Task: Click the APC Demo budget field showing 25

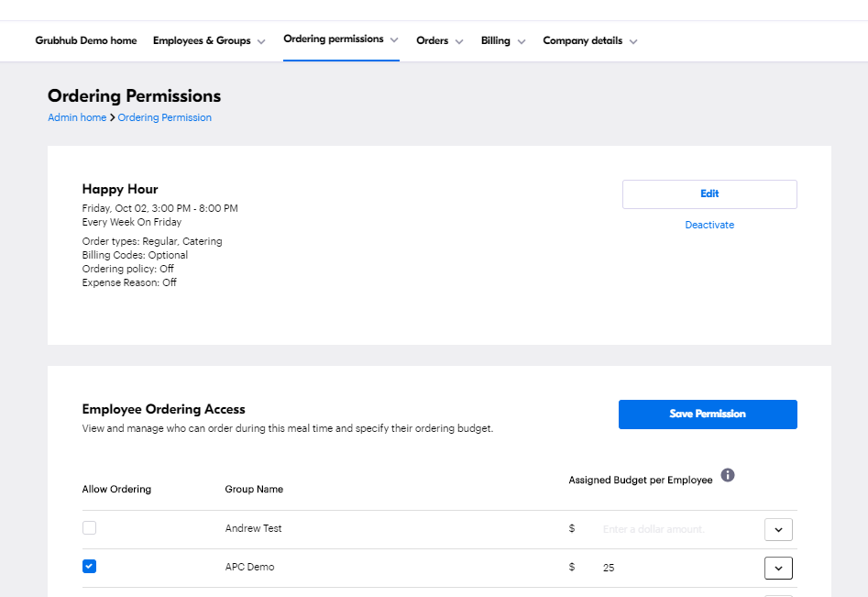Action: [x=678, y=568]
